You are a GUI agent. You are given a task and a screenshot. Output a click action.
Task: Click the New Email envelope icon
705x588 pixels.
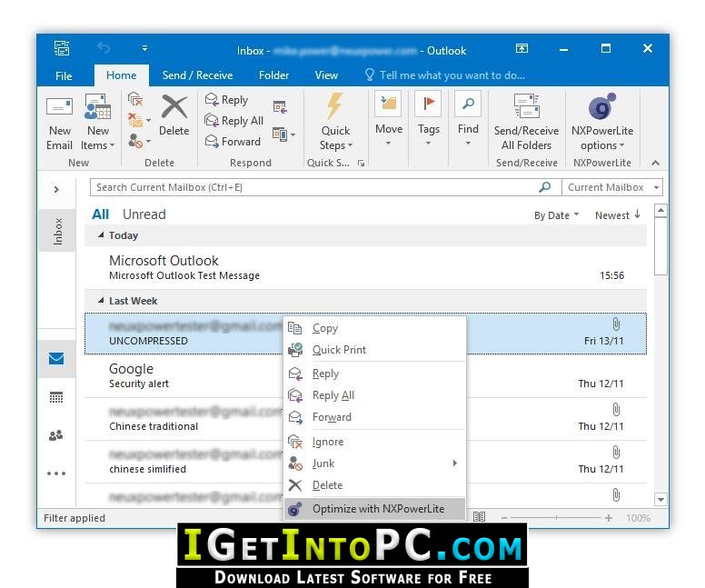pos(59,107)
